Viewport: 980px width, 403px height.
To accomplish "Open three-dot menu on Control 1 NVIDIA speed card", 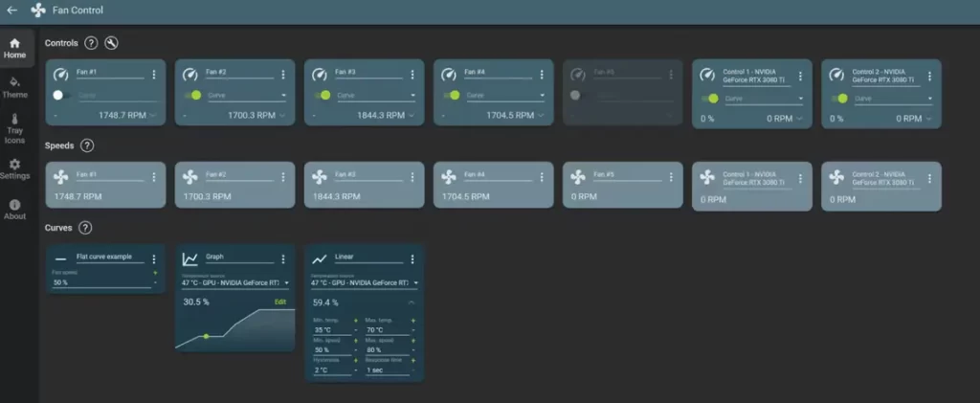I will [800, 179].
